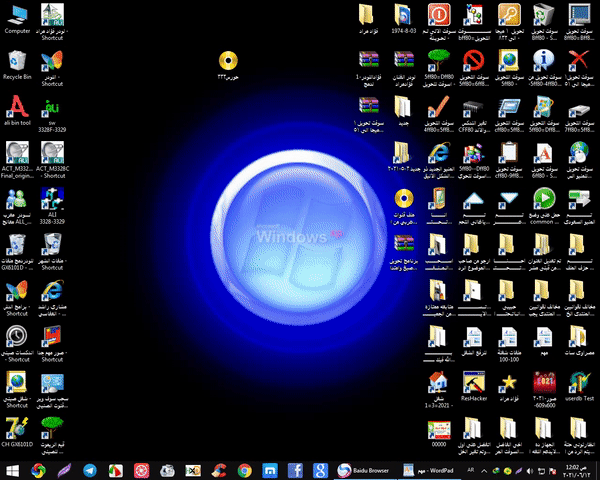Open the gold star shortcut icon
The image size is (600, 480).
click(509, 386)
